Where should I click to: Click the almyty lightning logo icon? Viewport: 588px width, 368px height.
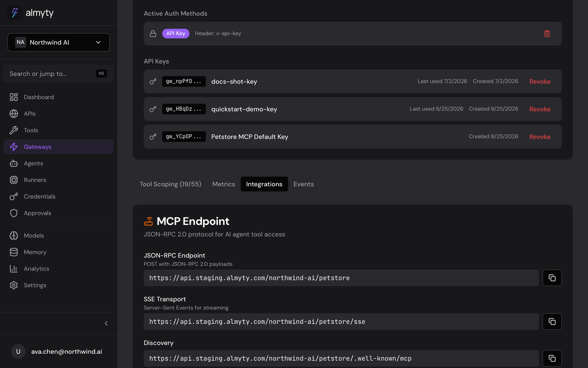[15, 13]
